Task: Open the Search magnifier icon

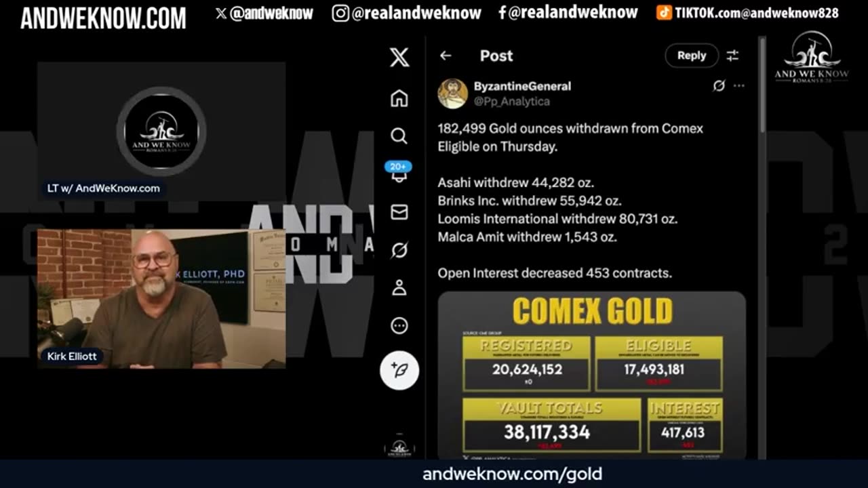Action: pyautogui.click(x=399, y=136)
